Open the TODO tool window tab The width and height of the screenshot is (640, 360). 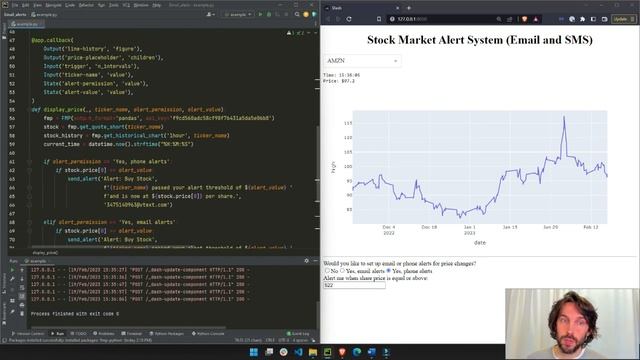pyautogui.click(x=78, y=334)
